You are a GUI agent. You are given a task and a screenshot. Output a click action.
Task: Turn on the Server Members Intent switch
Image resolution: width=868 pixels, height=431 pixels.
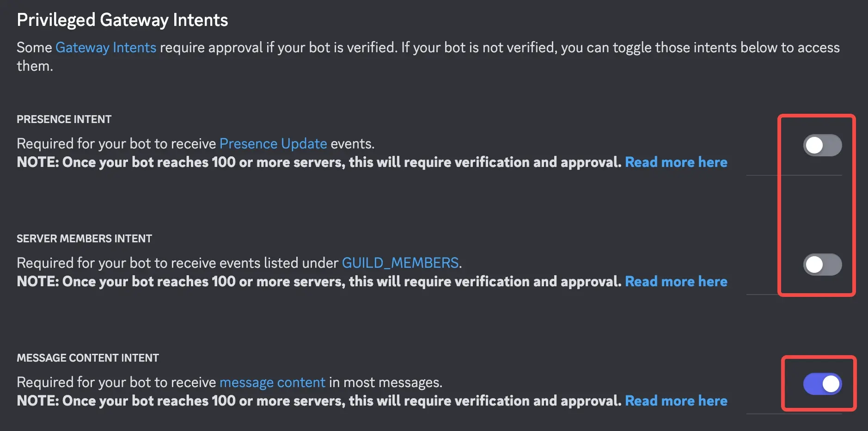(x=822, y=265)
